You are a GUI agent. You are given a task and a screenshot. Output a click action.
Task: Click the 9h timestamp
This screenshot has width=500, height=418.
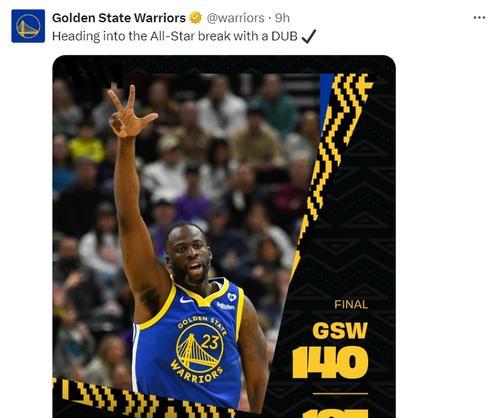[282, 18]
